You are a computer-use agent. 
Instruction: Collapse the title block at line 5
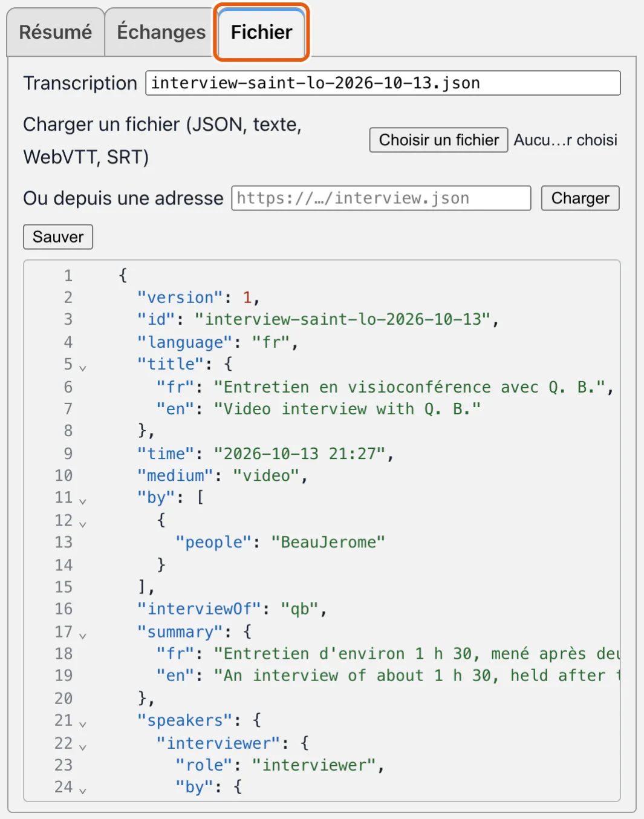pos(83,367)
